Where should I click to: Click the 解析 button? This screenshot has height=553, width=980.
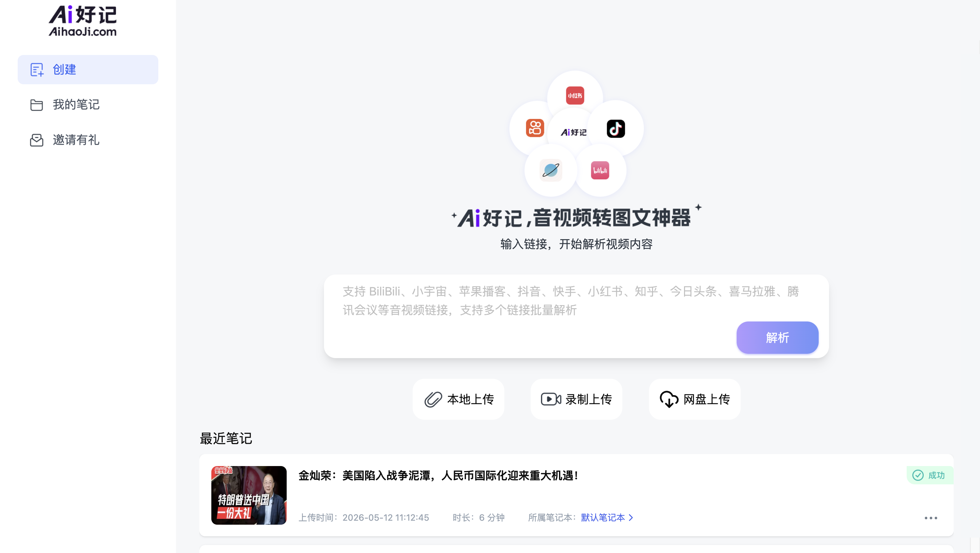click(777, 338)
